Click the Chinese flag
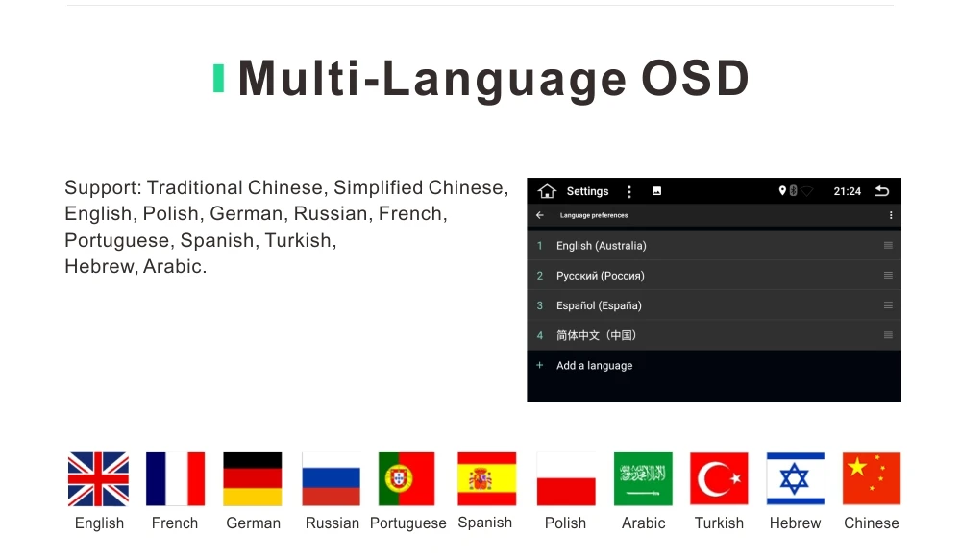 pos(872,479)
